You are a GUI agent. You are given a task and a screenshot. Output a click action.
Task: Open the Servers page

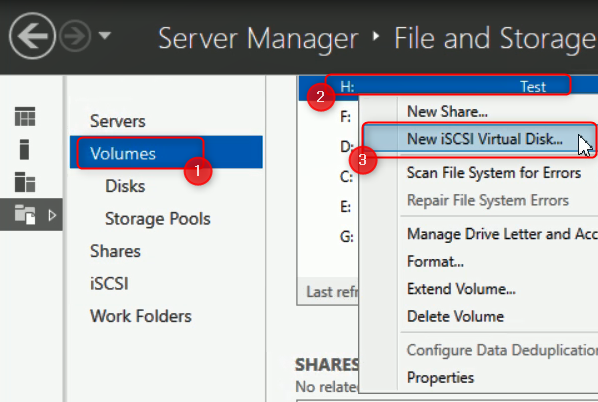pos(117,121)
